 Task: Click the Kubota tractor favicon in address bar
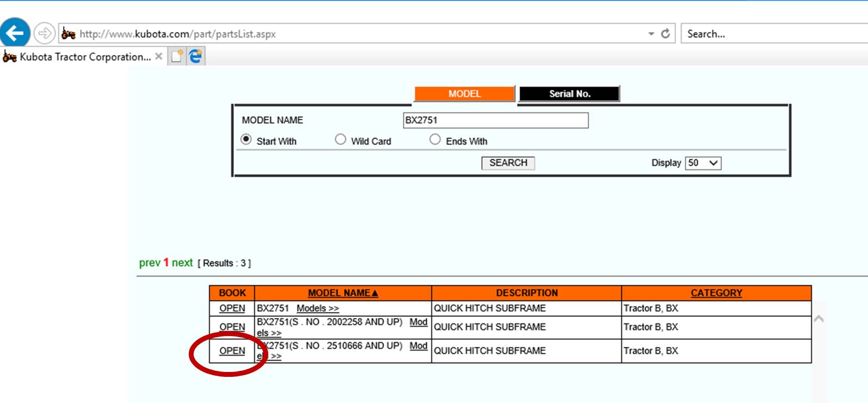(68, 34)
